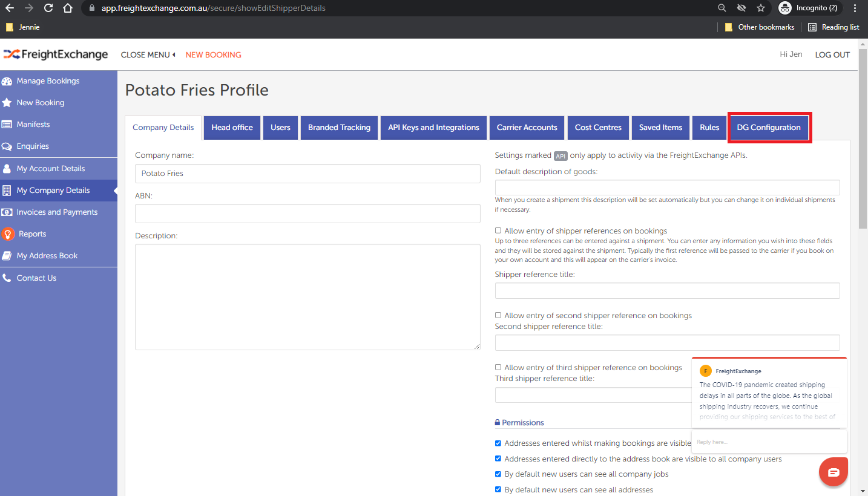868x496 pixels.
Task: Open the Rules tab
Action: click(709, 128)
